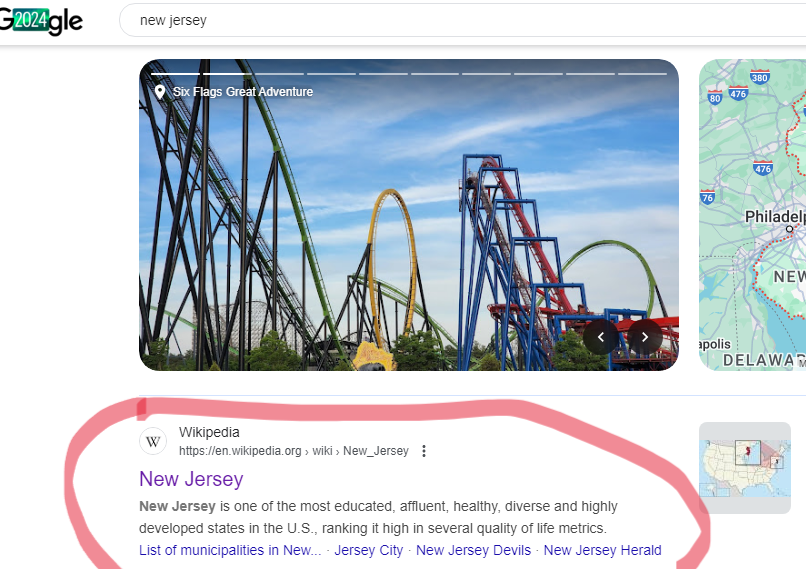Click the Google 2024 logo
Viewport: 806px width, 569px height.
pos(41,21)
